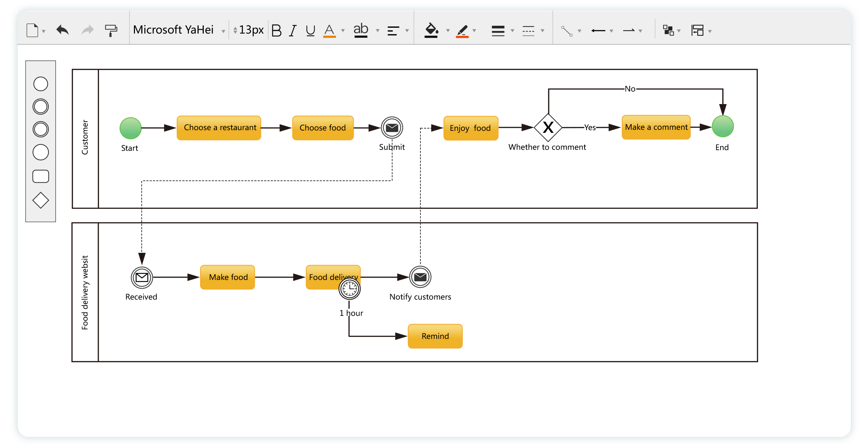Apply the fill color bucket
This screenshot has width=868, height=448.
(431, 30)
